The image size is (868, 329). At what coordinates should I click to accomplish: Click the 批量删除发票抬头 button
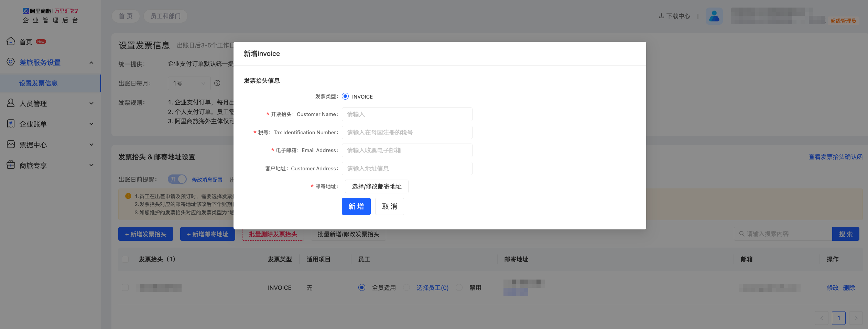click(273, 234)
